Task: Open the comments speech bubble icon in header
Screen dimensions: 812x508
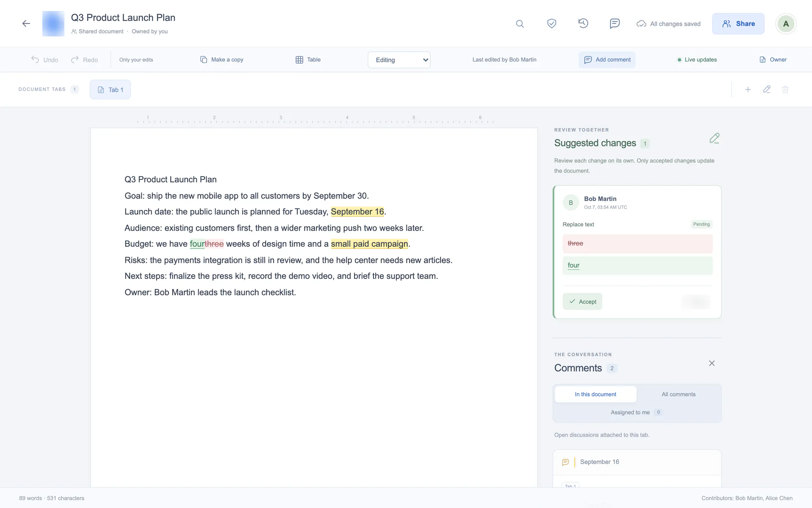Action: (615, 24)
